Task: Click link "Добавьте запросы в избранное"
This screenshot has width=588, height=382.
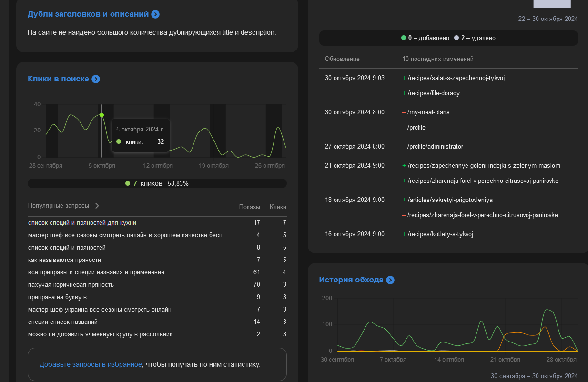Action: pos(91,364)
